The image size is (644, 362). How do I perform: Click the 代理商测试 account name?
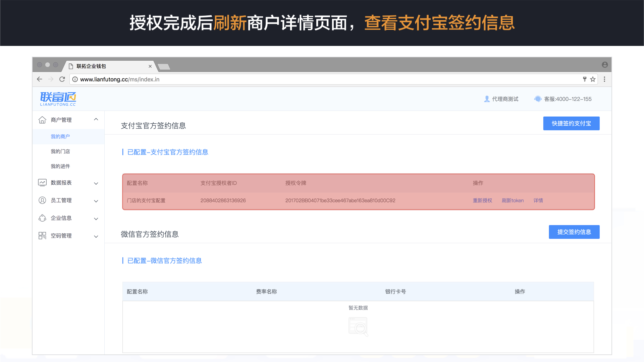tap(505, 99)
